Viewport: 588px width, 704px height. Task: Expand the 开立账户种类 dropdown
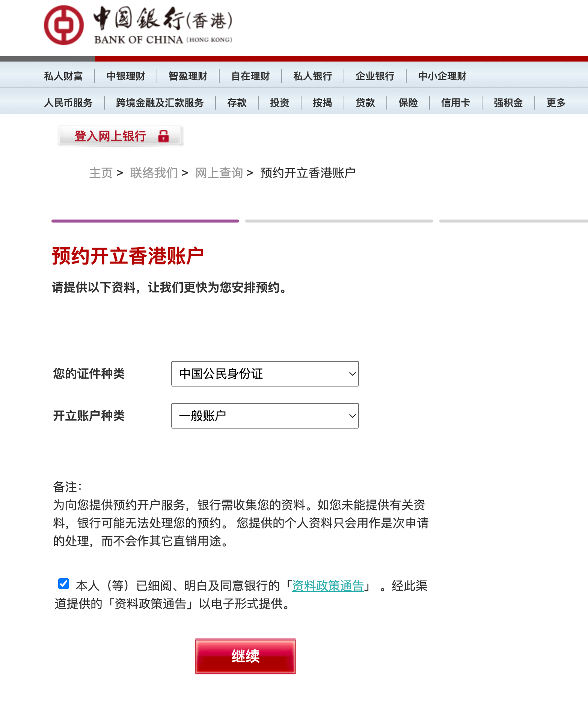(x=265, y=416)
